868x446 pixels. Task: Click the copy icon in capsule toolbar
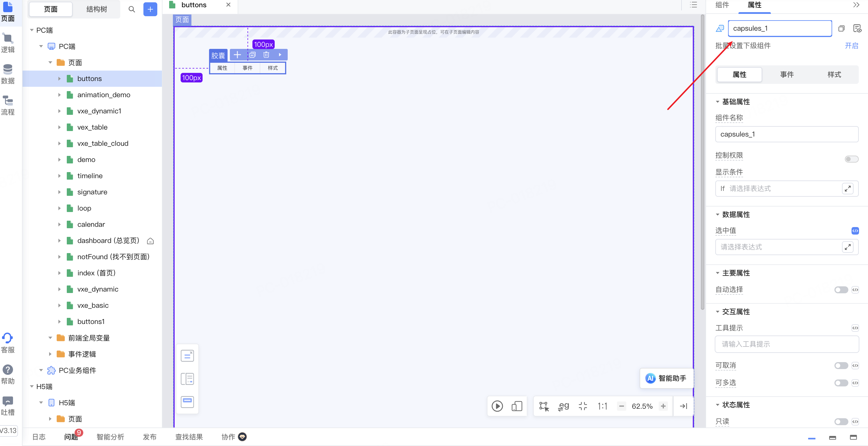click(252, 55)
